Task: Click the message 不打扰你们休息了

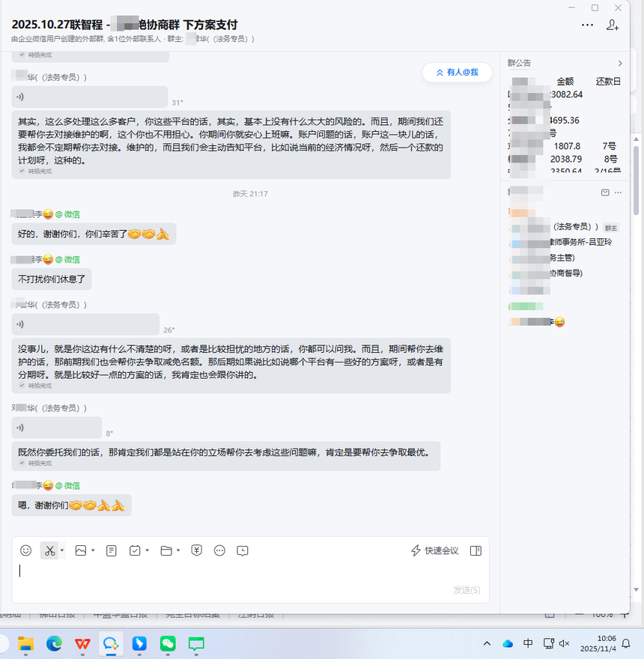Action: [51, 279]
